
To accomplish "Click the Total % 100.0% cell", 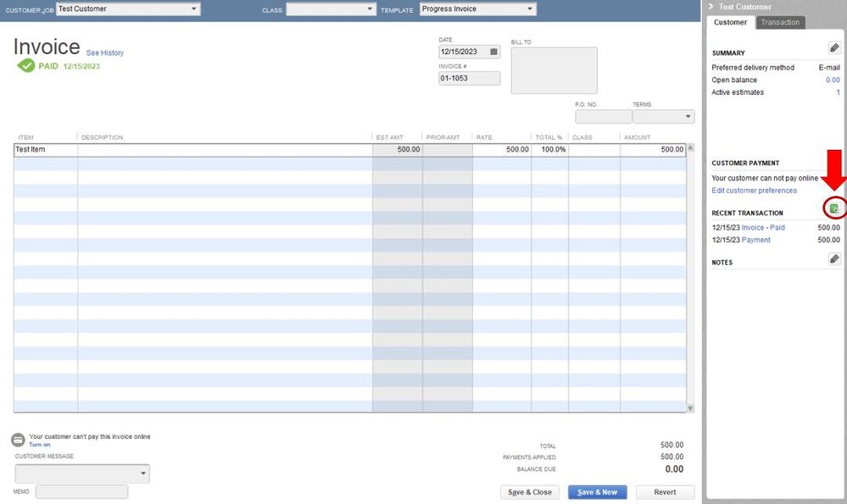I will click(550, 149).
